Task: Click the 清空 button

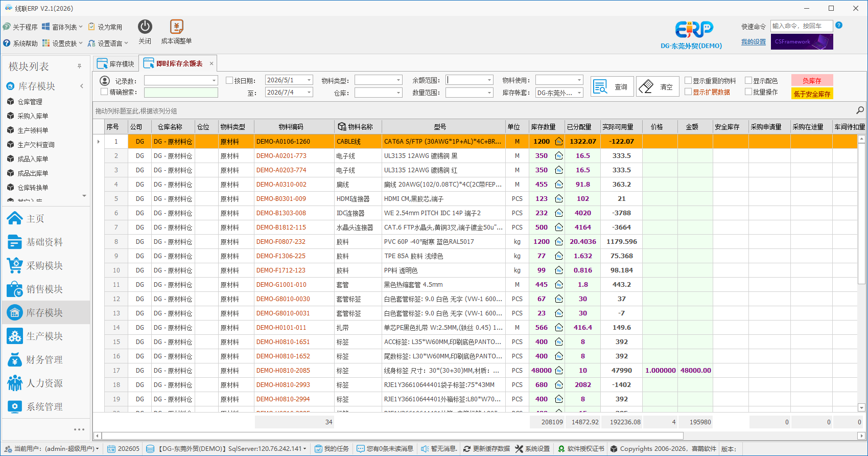Action: (x=658, y=86)
